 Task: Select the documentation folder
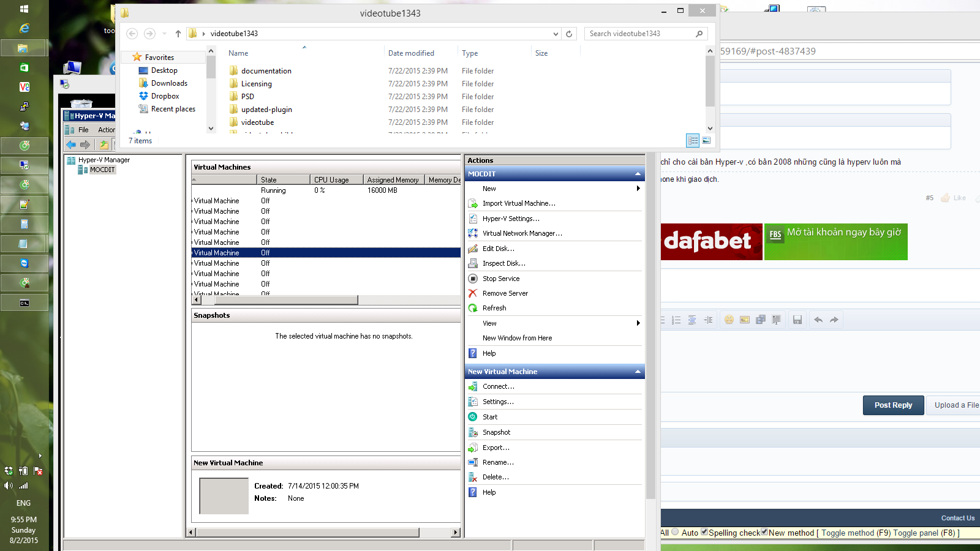click(266, 71)
